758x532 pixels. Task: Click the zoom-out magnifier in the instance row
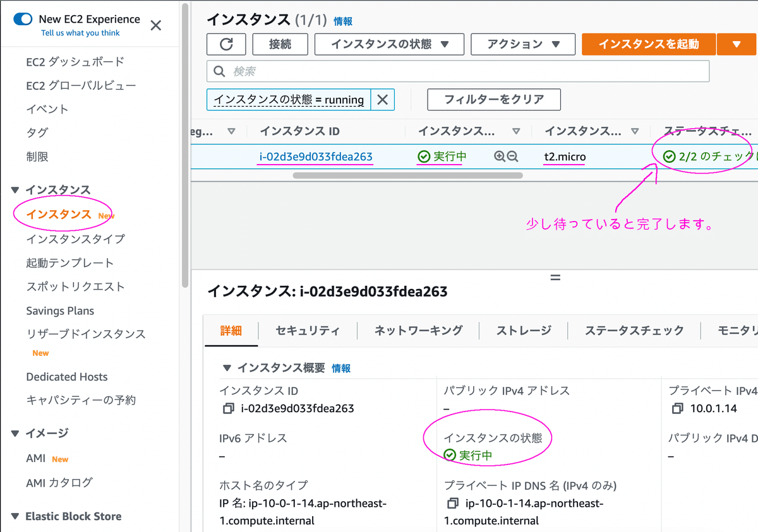512,157
